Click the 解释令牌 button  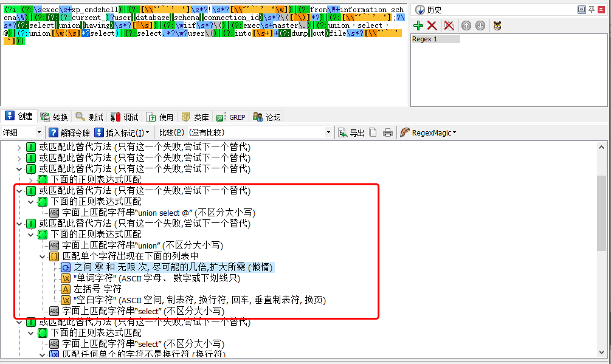69,132
